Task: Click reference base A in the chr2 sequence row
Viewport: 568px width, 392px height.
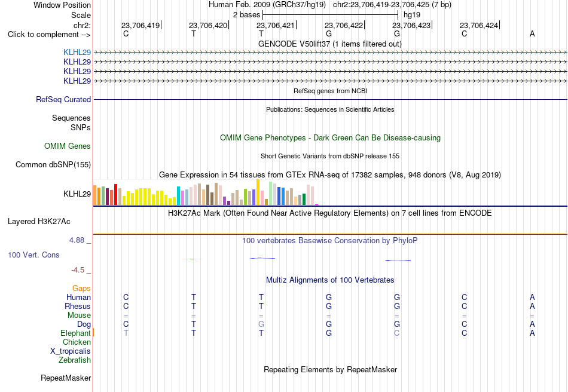Action: (x=532, y=33)
